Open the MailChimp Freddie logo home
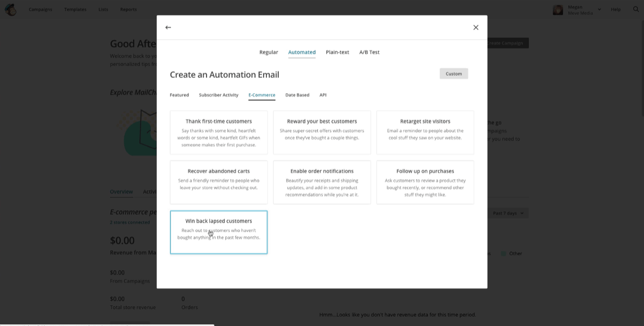Viewport: 644px width, 326px height. tap(10, 10)
